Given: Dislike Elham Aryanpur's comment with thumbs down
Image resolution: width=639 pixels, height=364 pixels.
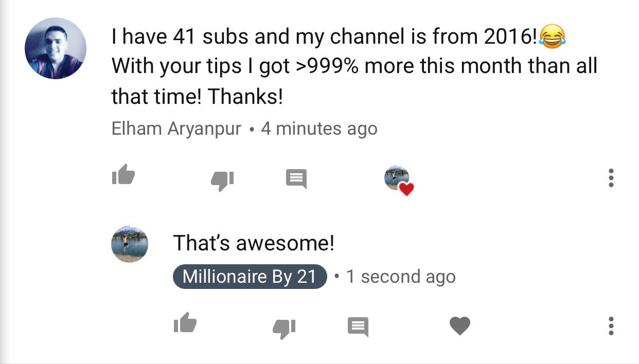Looking at the screenshot, I should click(222, 180).
